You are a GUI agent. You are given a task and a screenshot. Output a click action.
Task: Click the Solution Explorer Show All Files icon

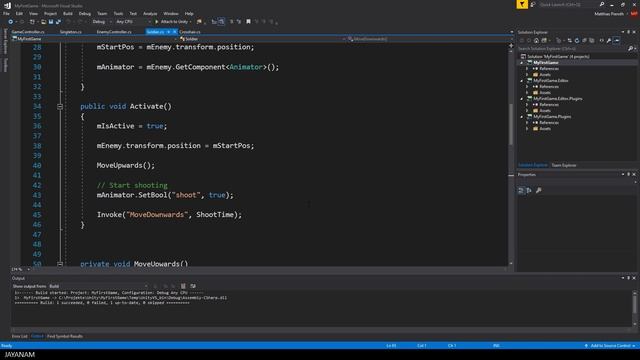click(591, 40)
